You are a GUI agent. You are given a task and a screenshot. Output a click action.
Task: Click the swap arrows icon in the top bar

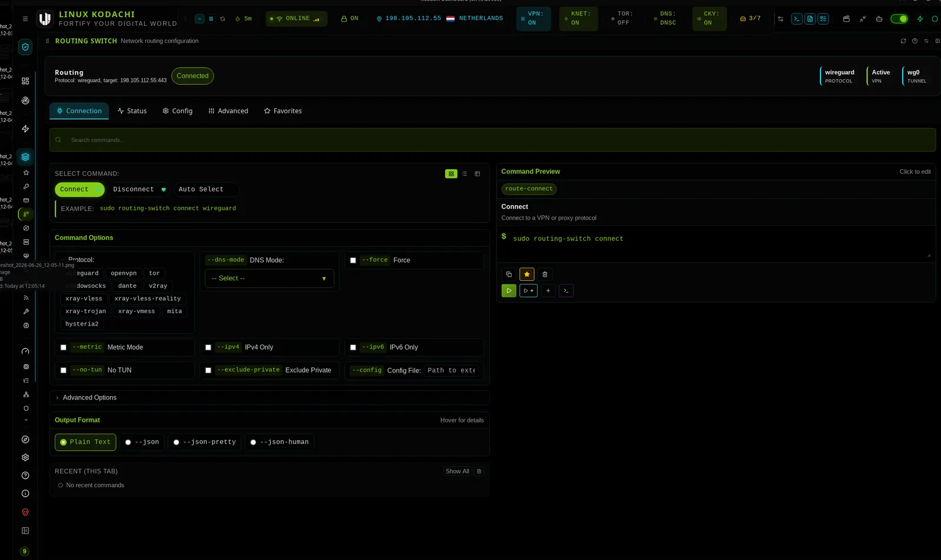click(x=780, y=19)
